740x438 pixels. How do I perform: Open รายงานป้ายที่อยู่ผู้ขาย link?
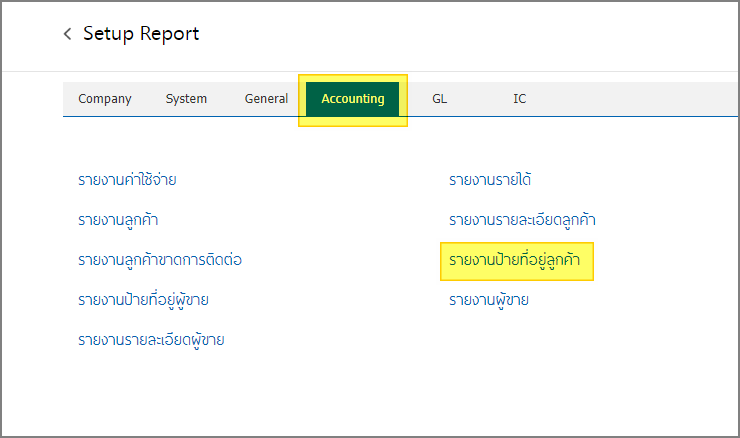(143, 300)
